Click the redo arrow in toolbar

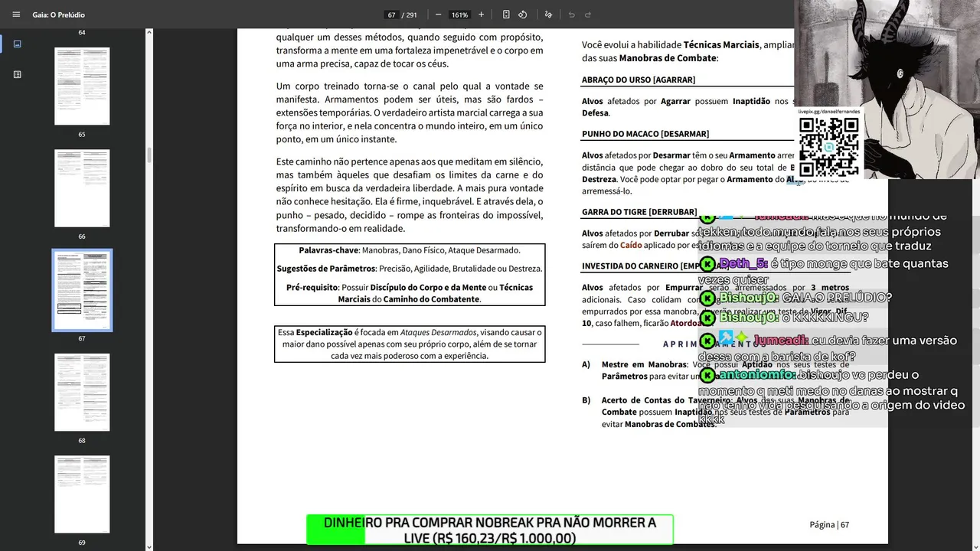[x=588, y=15]
